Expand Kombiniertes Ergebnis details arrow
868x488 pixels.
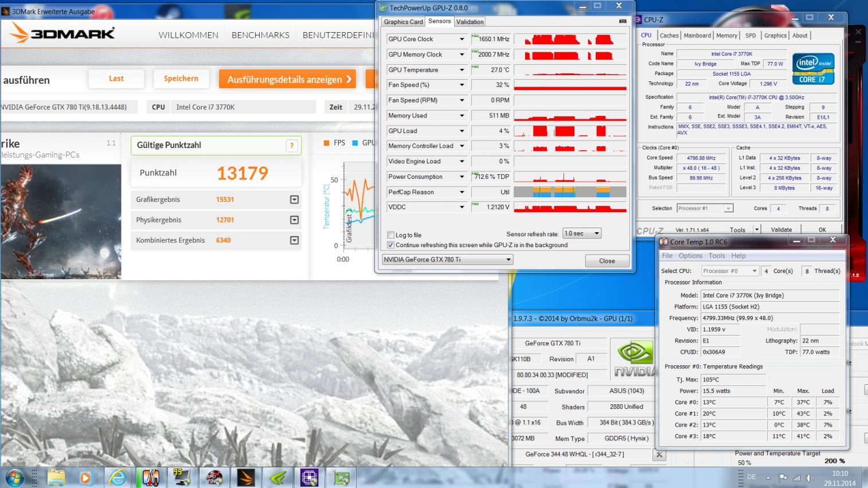pos(294,240)
